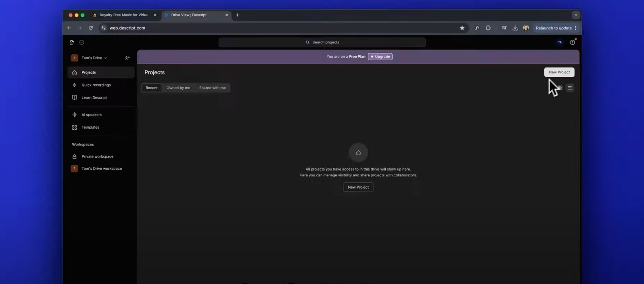Select Private workspace
The height and width of the screenshot is (284, 644).
click(x=101, y=156)
